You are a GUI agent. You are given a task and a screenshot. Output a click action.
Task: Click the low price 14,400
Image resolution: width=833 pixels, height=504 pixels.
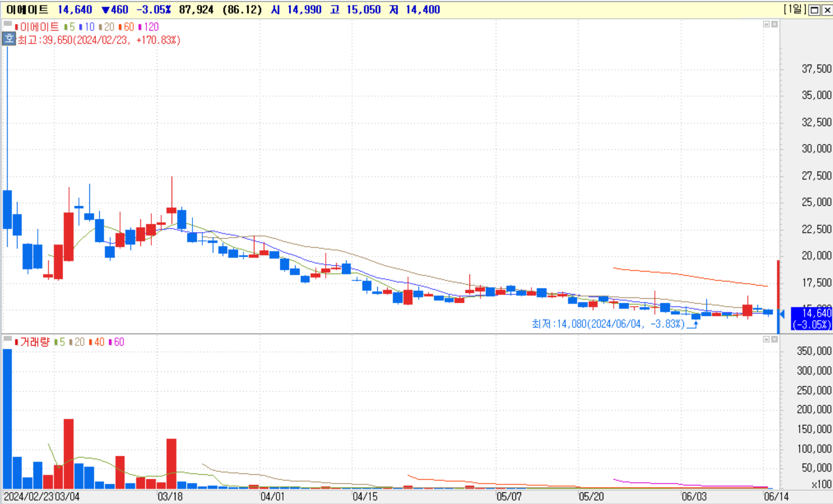pyautogui.click(x=423, y=10)
